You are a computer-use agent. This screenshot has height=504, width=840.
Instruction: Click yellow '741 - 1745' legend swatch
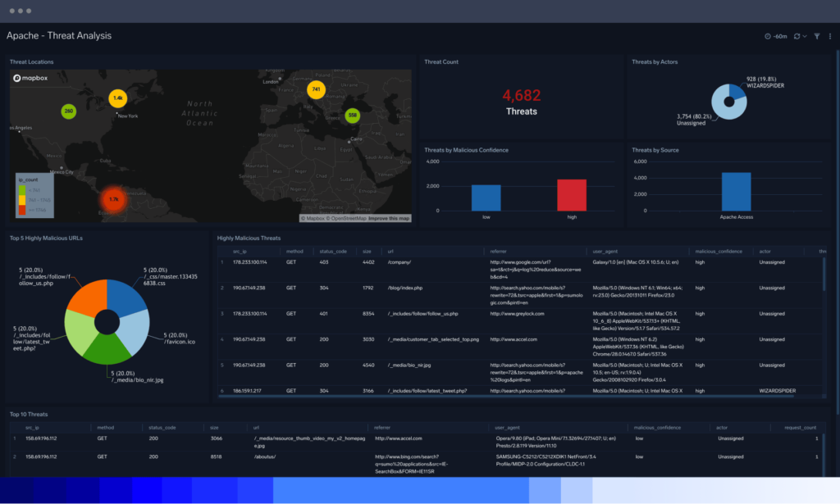(22, 200)
